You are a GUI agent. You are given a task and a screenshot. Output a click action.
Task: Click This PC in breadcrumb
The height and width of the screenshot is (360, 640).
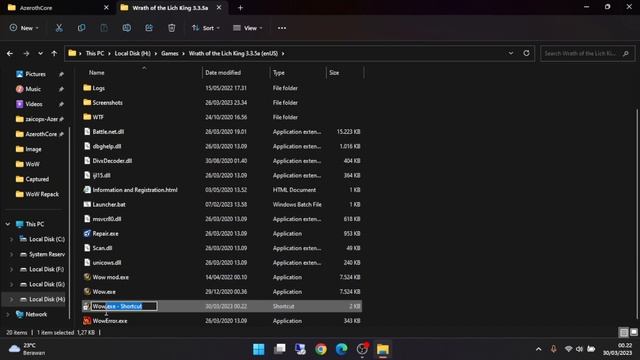click(95, 53)
